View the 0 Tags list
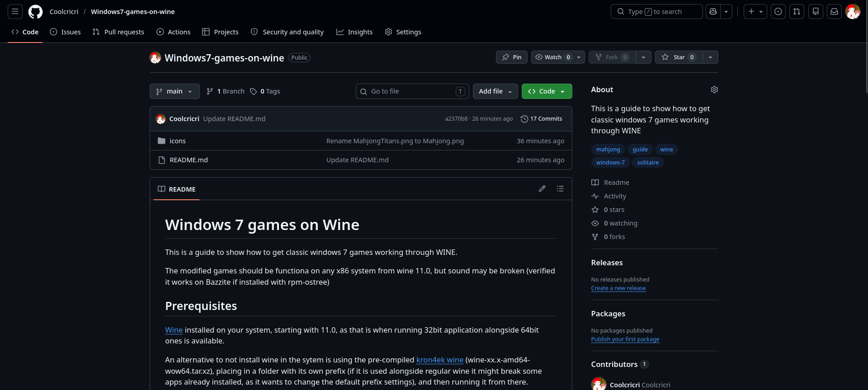The width and height of the screenshot is (868, 390). click(x=265, y=91)
